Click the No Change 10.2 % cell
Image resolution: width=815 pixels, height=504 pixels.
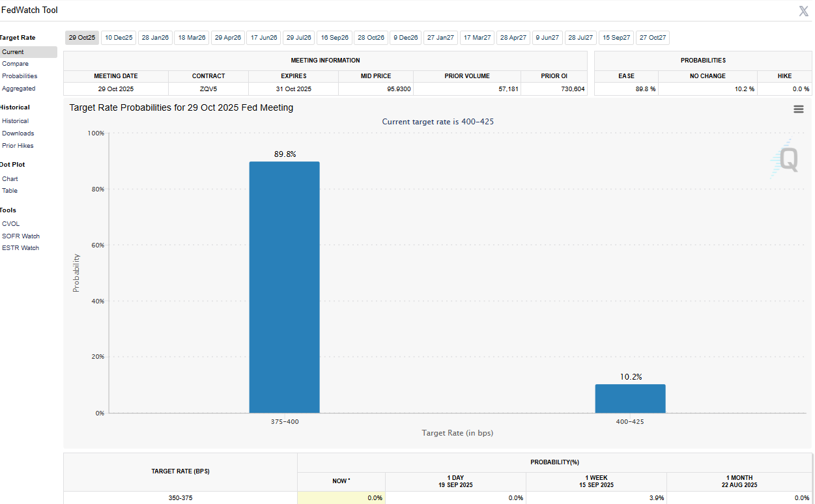[708, 89]
